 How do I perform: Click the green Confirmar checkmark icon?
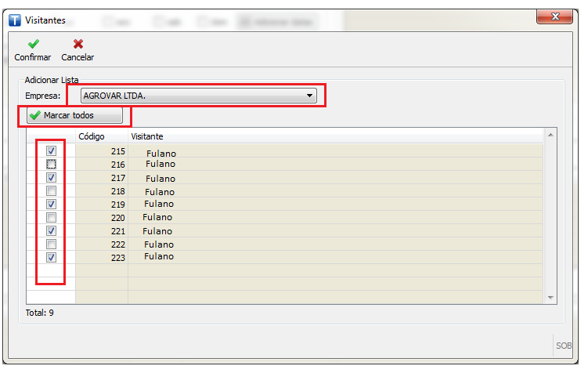pyautogui.click(x=33, y=44)
